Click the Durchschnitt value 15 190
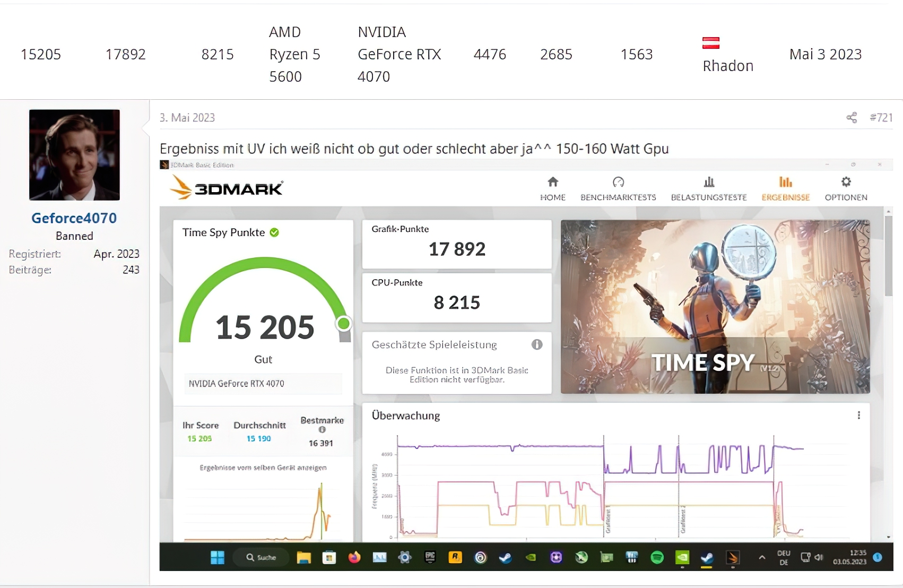The width and height of the screenshot is (903, 588). pyautogui.click(x=259, y=438)
